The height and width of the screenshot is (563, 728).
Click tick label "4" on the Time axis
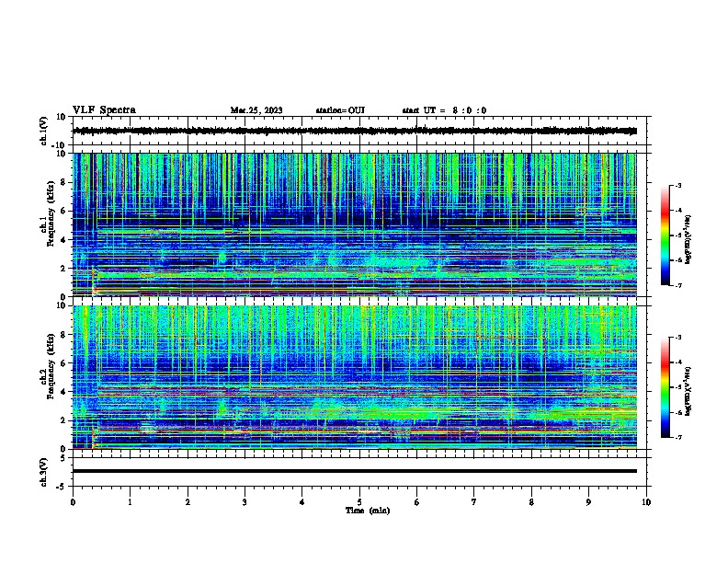click(301, 502)
